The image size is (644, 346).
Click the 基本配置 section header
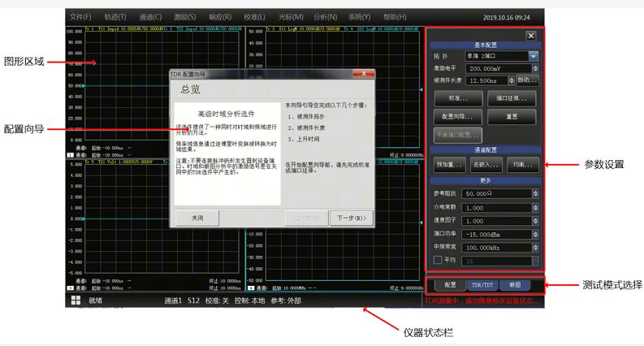pos(486,45)
